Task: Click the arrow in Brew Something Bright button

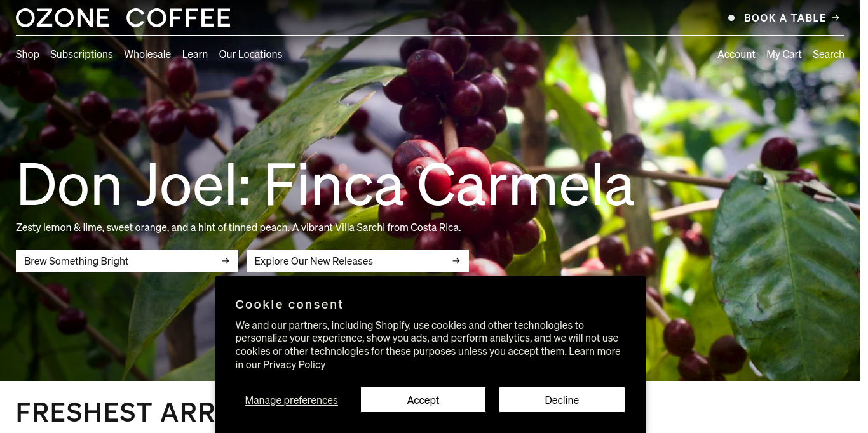Action: 226,261
